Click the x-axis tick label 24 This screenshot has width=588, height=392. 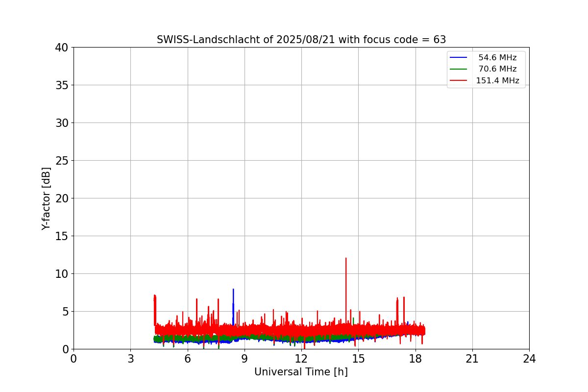coord(529,359)
